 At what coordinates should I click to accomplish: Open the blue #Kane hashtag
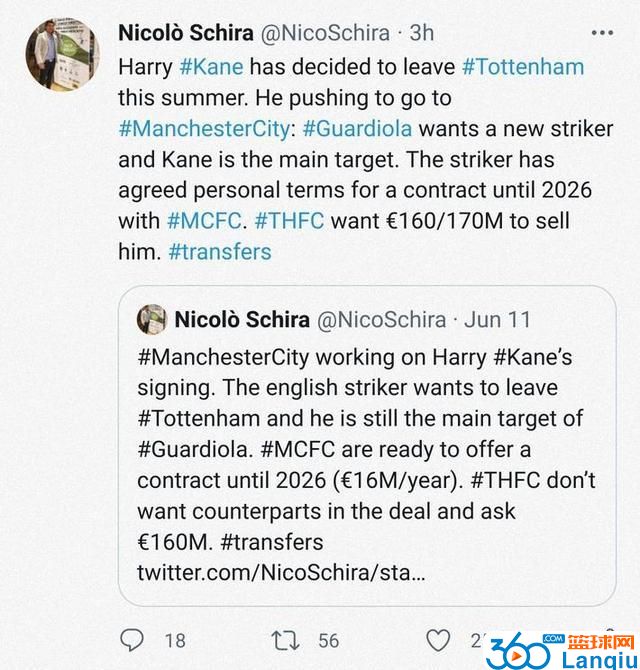pos(210,67)
